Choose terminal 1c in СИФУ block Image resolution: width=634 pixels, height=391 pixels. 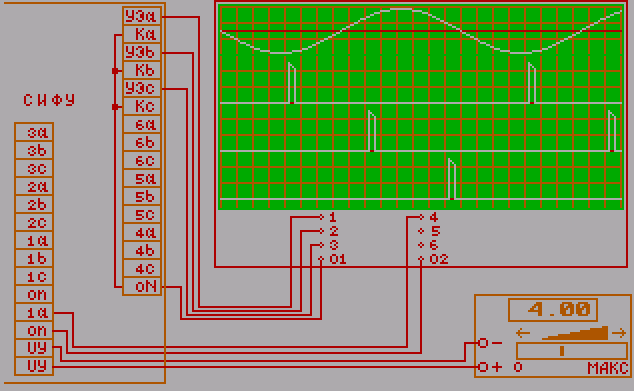point(34,277)
